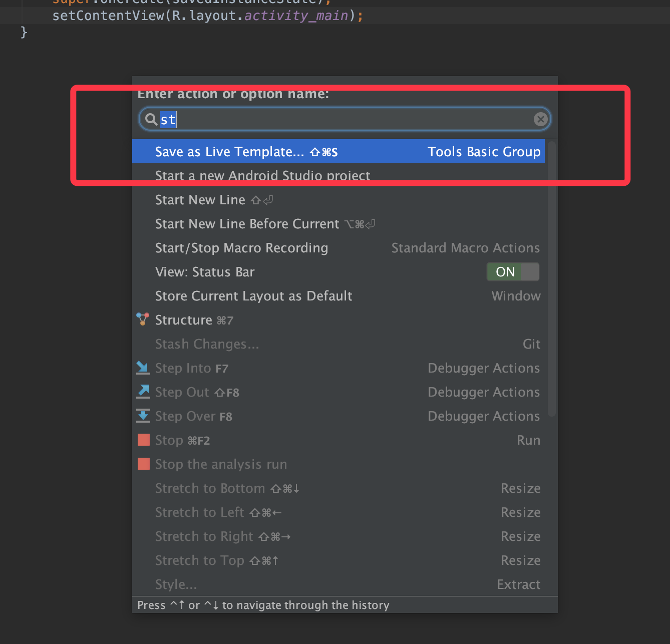Toggle the Status Bar ON switch
This screenshot has width=670, height=644.
tap(513, 272)
